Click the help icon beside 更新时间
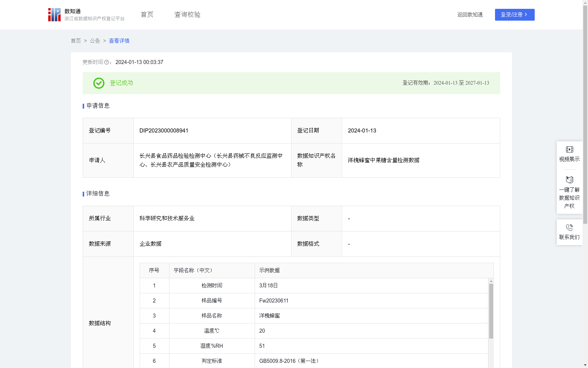The image size is (588, 368). coord(107,63)
